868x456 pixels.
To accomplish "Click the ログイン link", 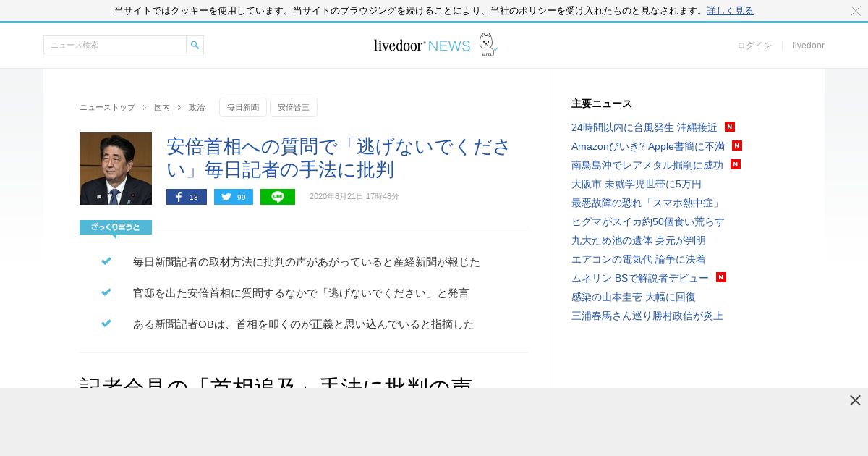I will click(754, 46).
